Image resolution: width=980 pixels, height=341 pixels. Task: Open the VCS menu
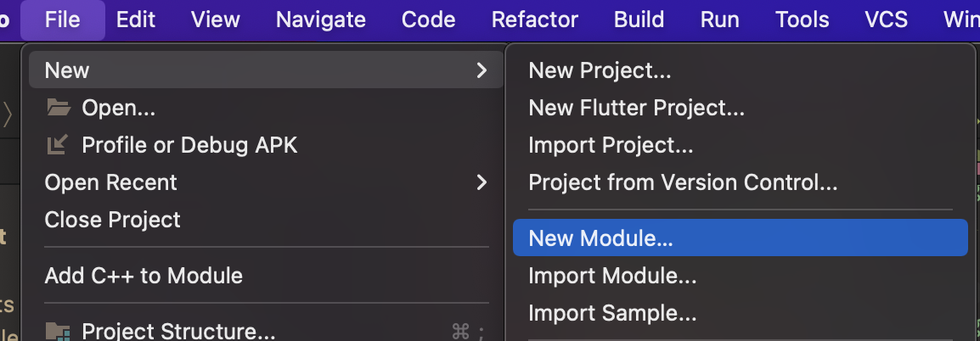[x=887, y=20]
